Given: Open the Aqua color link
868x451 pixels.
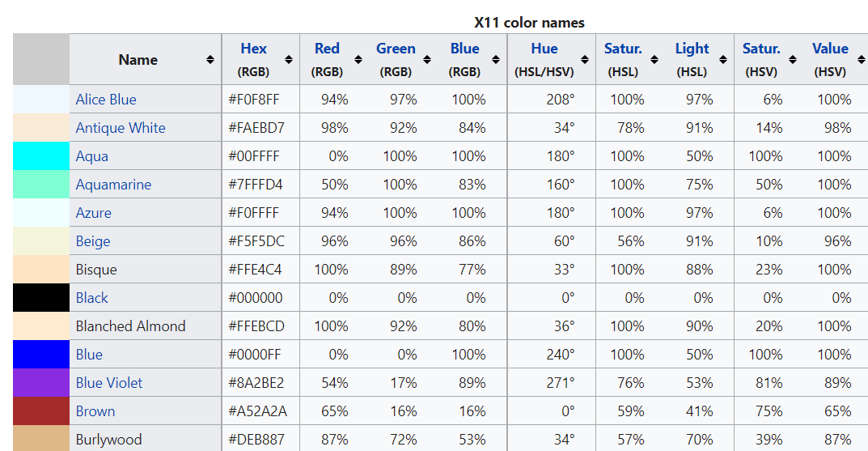Looking at the screenshot, I should (92, 157).
